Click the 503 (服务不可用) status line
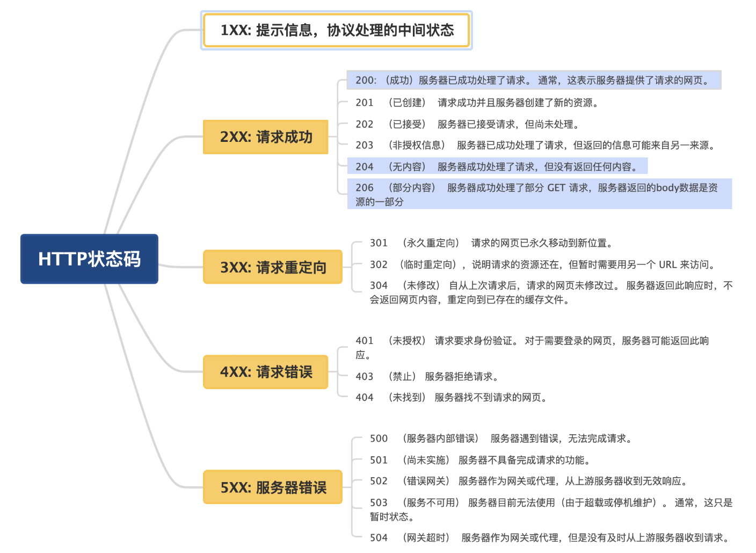Viewport: 756px width, 553px height. point(551,509)
